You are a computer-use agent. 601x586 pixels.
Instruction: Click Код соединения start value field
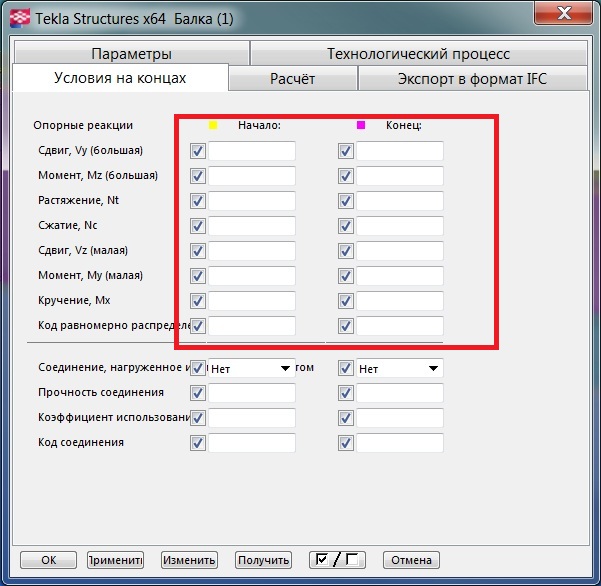252,443
